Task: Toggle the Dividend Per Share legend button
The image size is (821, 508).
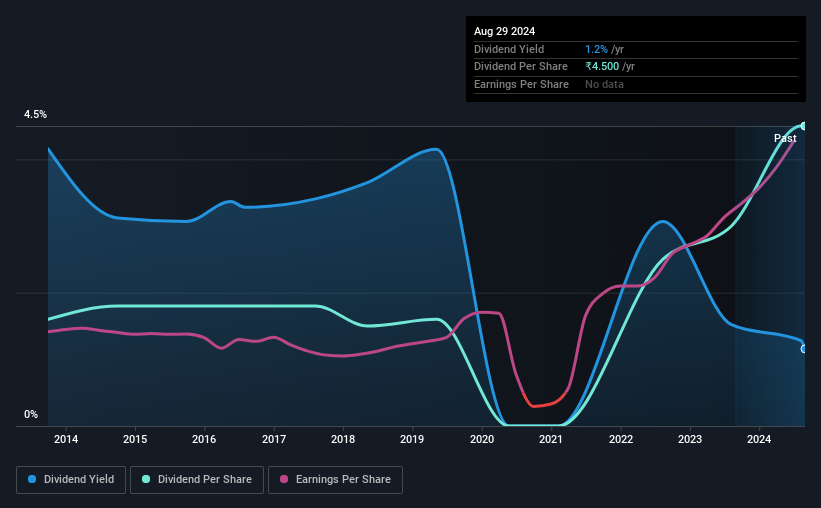Action: coord(197,480)
